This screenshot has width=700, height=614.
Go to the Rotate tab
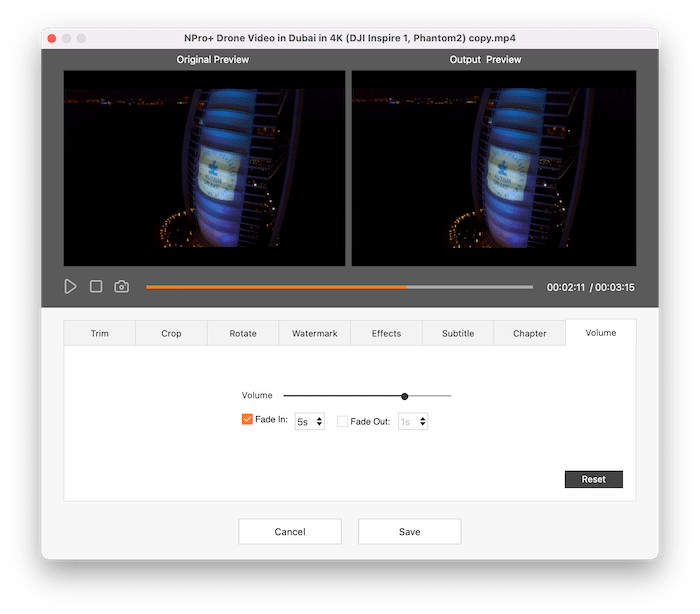[243, 333]
